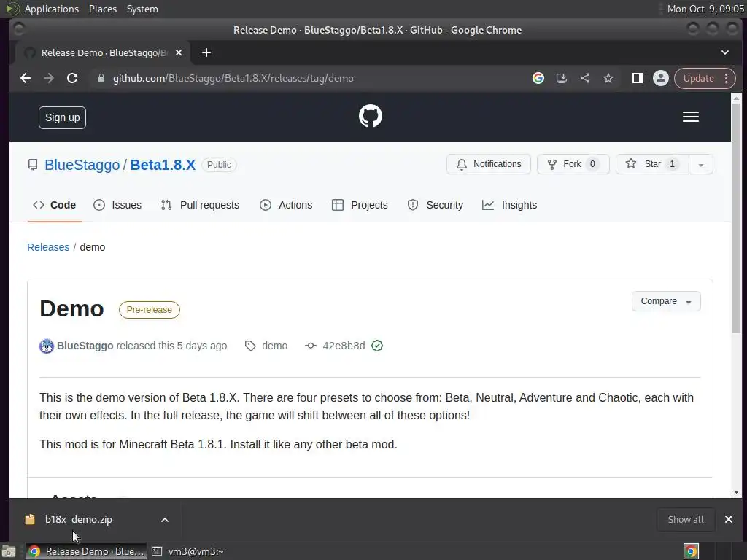Click the Public visibility label
Viewport: 747px width, 560px height.
(x=219, y=165)
